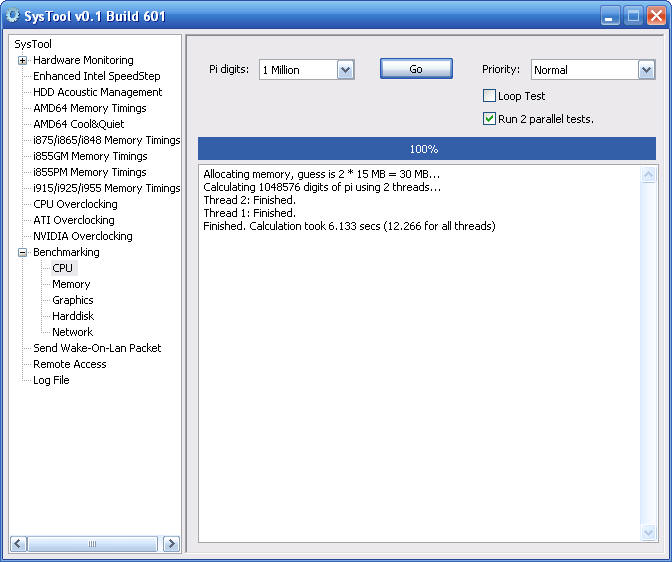The height and width of the screenshot is (562, 672).
Task: Select i915/i925/i955 Memory Timings
Action: 106,188
